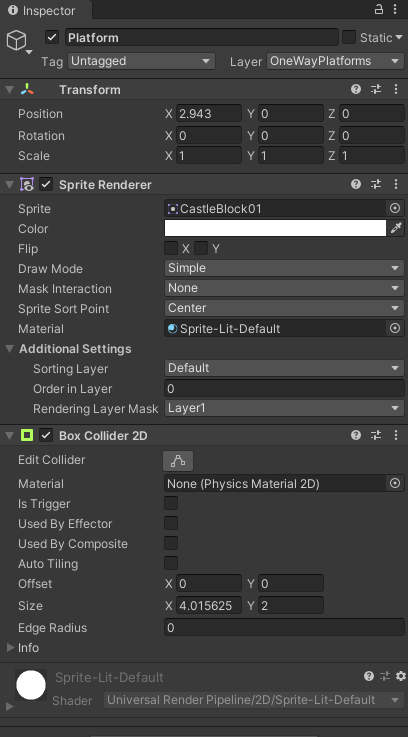
Task: Open the Tag dropdown showing Untagged
Action: click(x=141, y=61)
